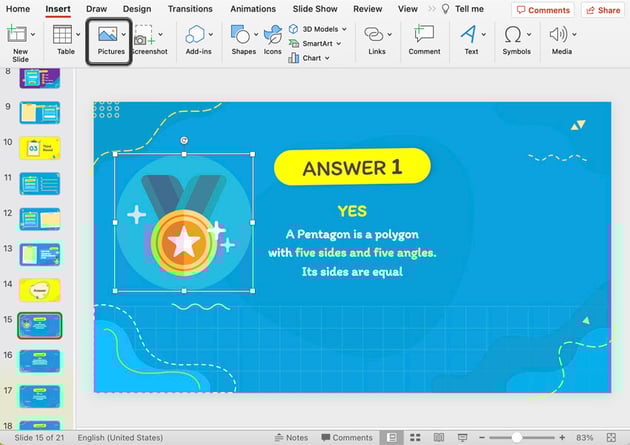Expand the Screenshot dropdown arrow
This screenshot has width=630, height=445.
click(x=161, y=35)
